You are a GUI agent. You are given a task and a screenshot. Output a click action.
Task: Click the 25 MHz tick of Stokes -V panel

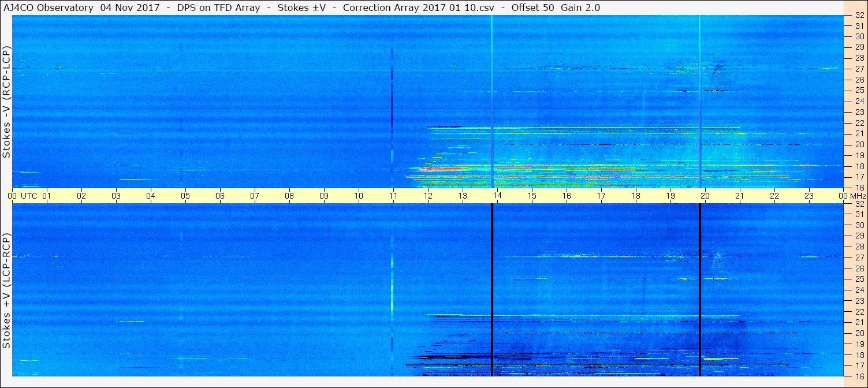click(859, 90)
